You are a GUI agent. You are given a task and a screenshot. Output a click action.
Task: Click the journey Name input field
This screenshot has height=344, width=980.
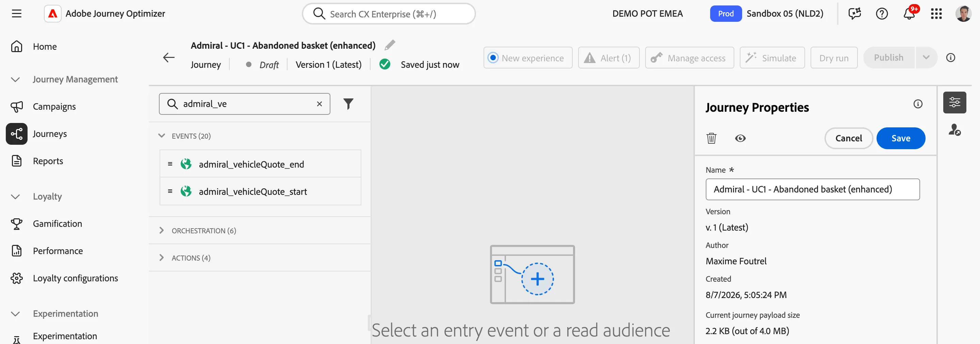(812, 189)
